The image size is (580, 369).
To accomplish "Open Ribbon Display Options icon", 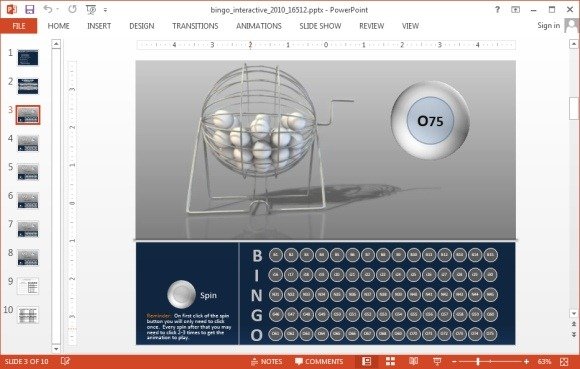I will 515,10.
